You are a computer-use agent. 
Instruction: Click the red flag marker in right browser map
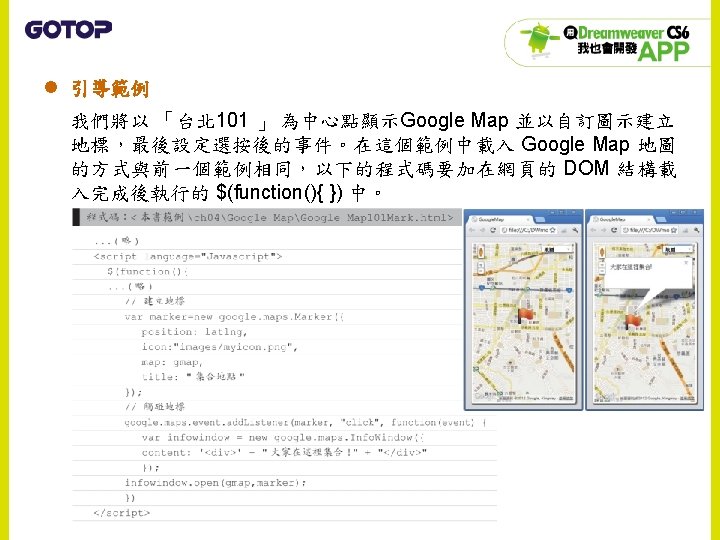click(634, 321)
